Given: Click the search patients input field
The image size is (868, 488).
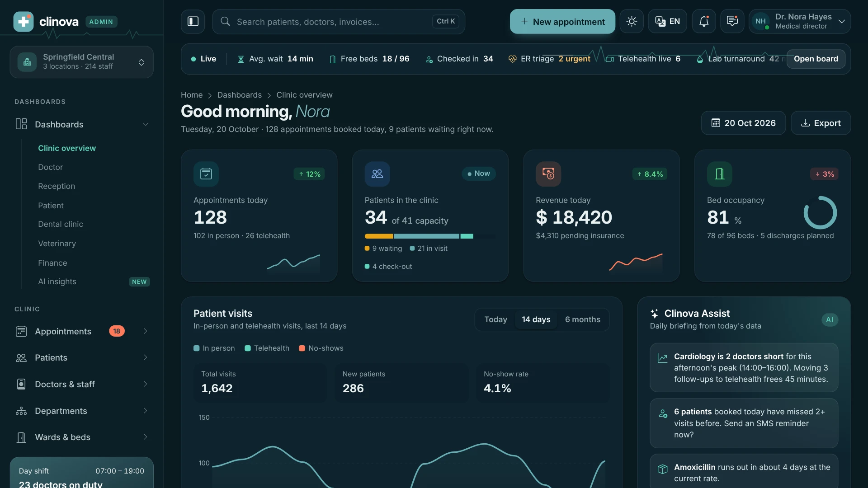Looking at the screenshot, I should [x=338, y=21].
